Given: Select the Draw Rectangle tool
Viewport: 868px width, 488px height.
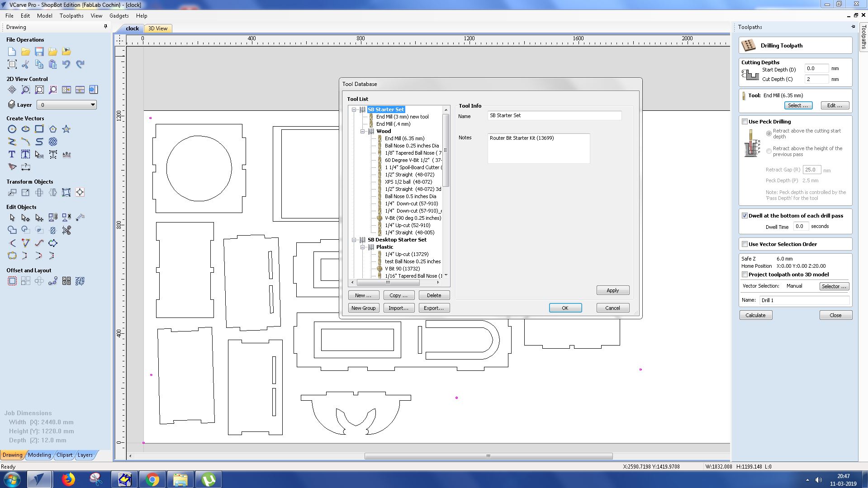Looking at the screenshot, I should point(39,129).
